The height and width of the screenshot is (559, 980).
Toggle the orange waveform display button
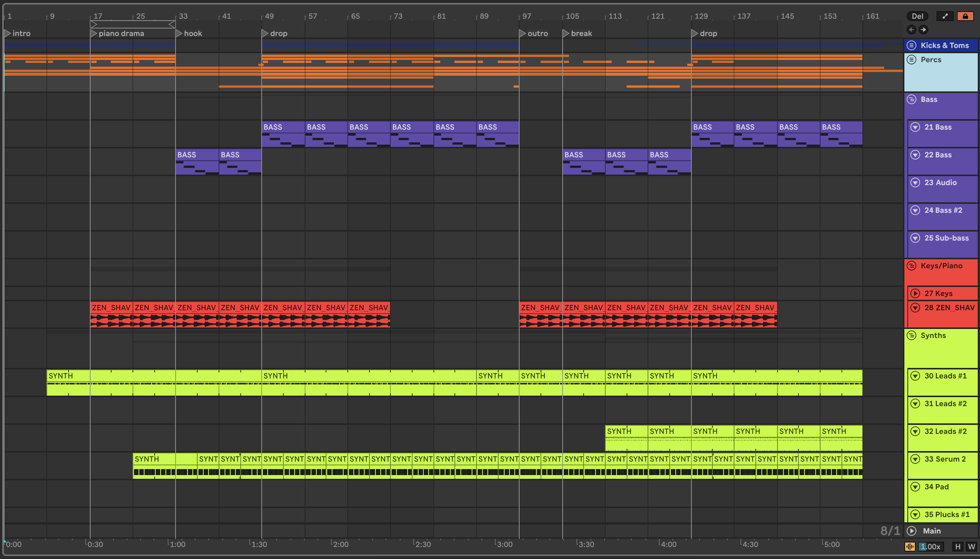910,546
